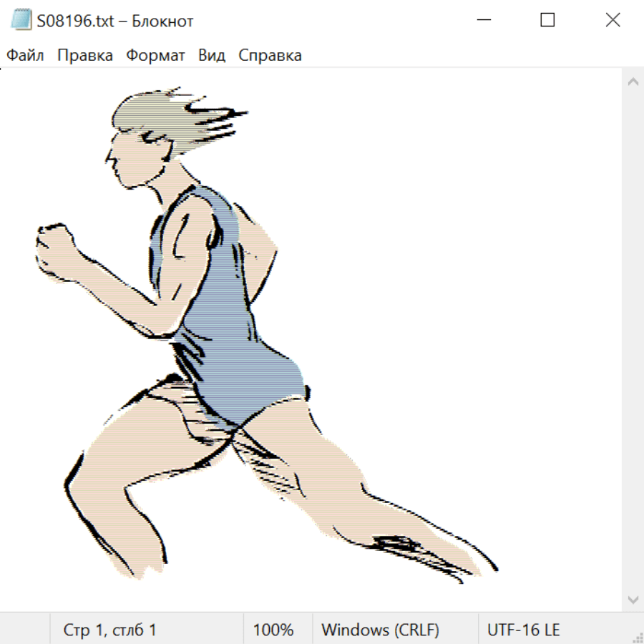The image size is (644, 644).
Task: Click the 100% zoom indicator in status bar
Action: point(273,630)
